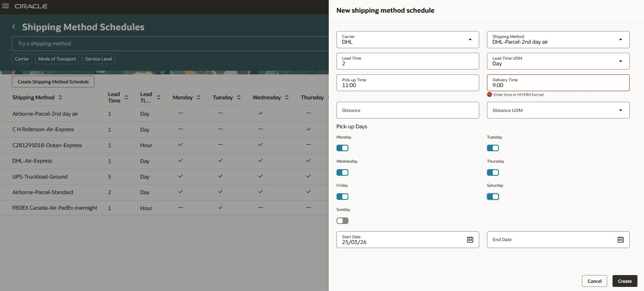This screenshot has height=291, width=644.
Task: Toggle the Thursday pick-up day switch
Action: [x=493, y=172]
